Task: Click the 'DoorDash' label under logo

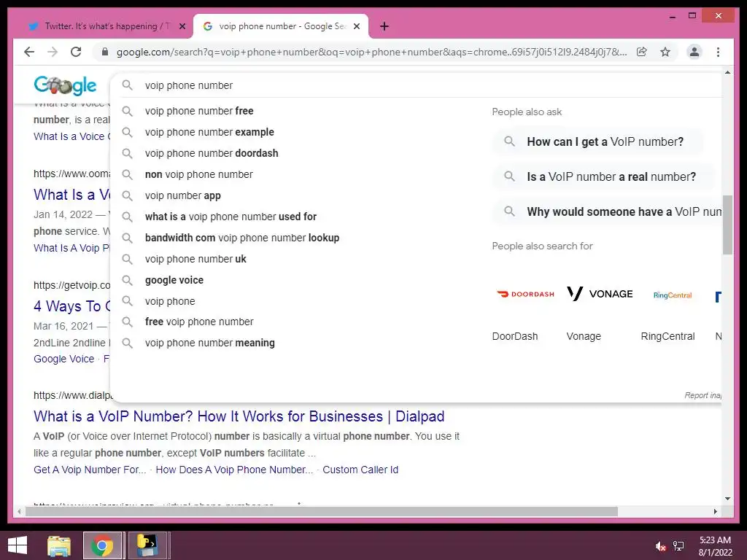Action: tap(514, 336)
